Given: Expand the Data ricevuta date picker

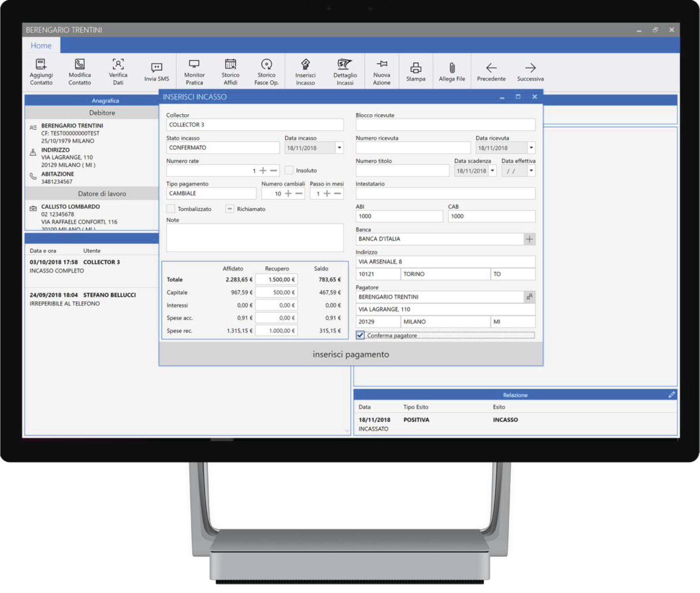Looking at the screenshot, I should point(531,148).
